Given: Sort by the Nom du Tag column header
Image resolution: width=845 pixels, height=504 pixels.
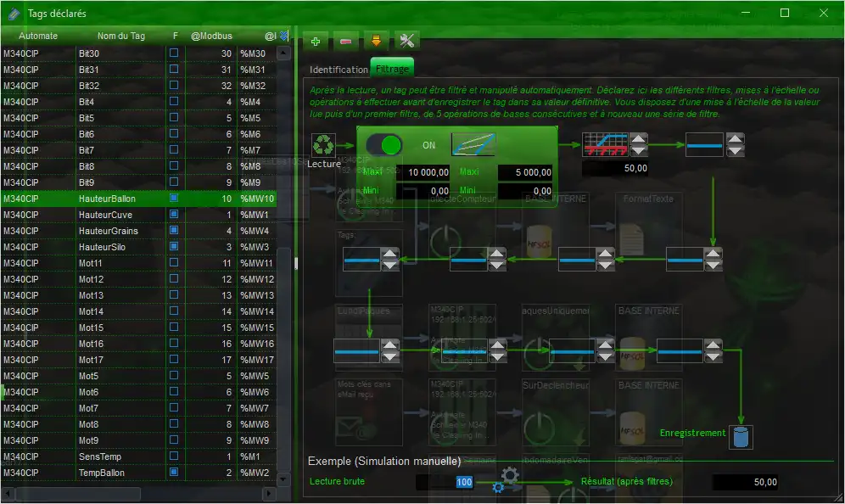Looking at the screenshot, I should click(121, 36).
